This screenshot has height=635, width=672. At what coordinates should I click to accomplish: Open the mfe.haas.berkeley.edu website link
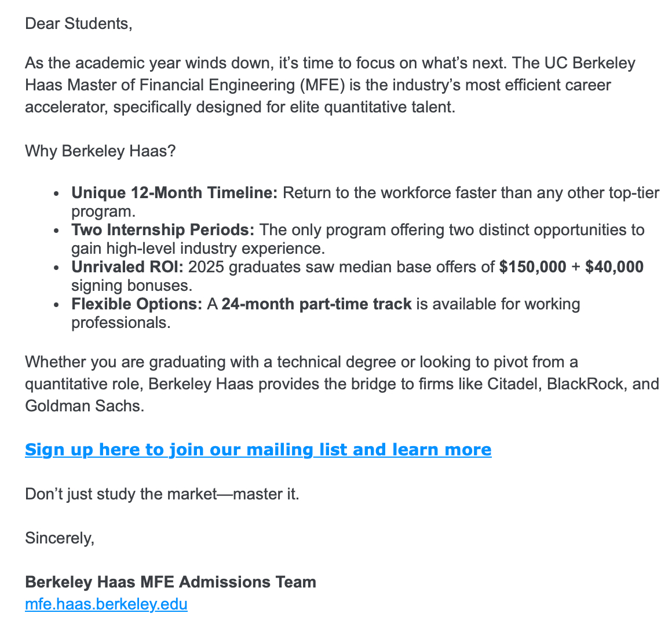[x=106, y=604]
